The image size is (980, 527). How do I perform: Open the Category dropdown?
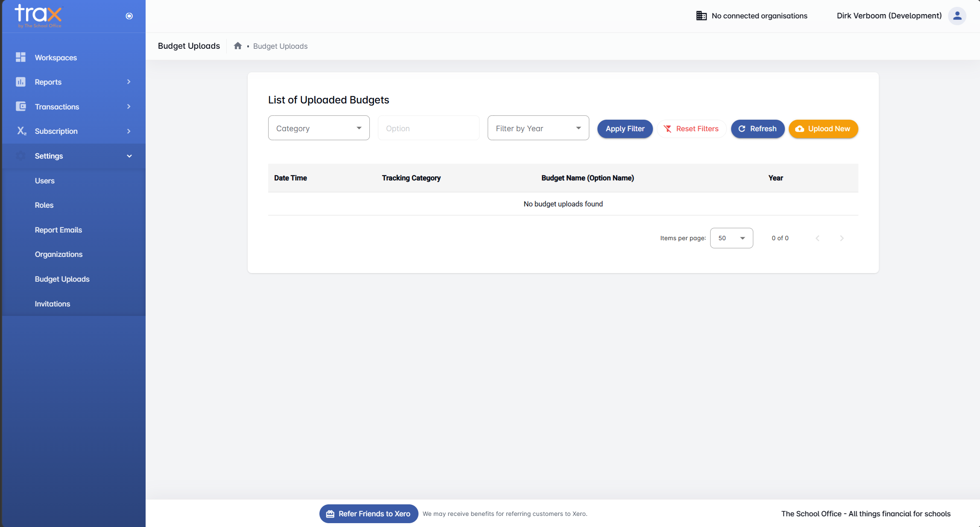coord(319,128)
